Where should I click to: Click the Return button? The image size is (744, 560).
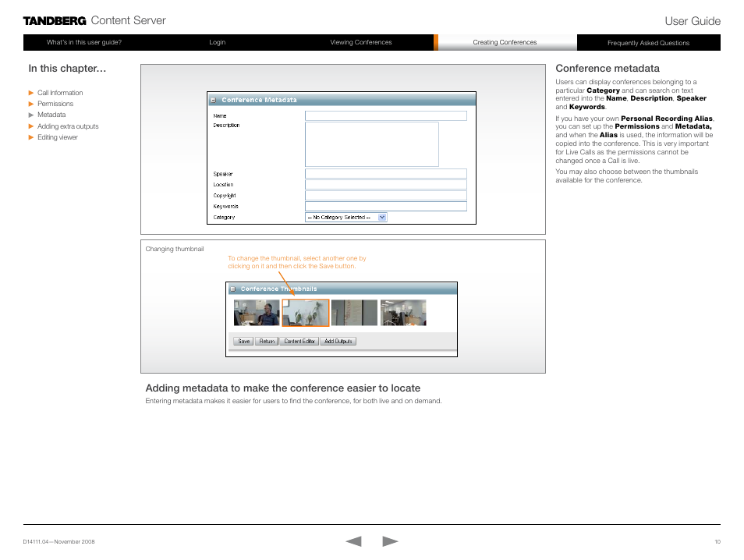[x=267, y=341]
